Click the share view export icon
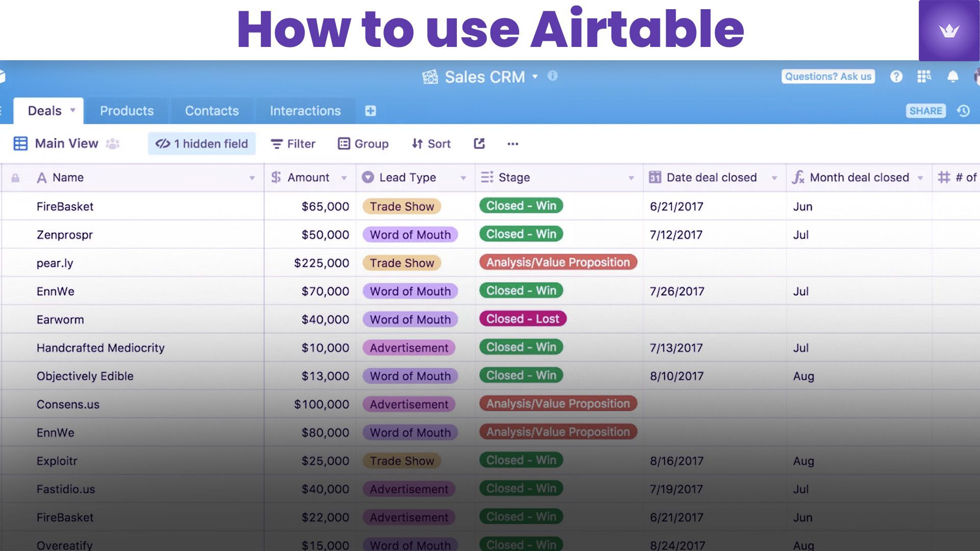Viewport: 980px width, 551px height. (479, 144)
